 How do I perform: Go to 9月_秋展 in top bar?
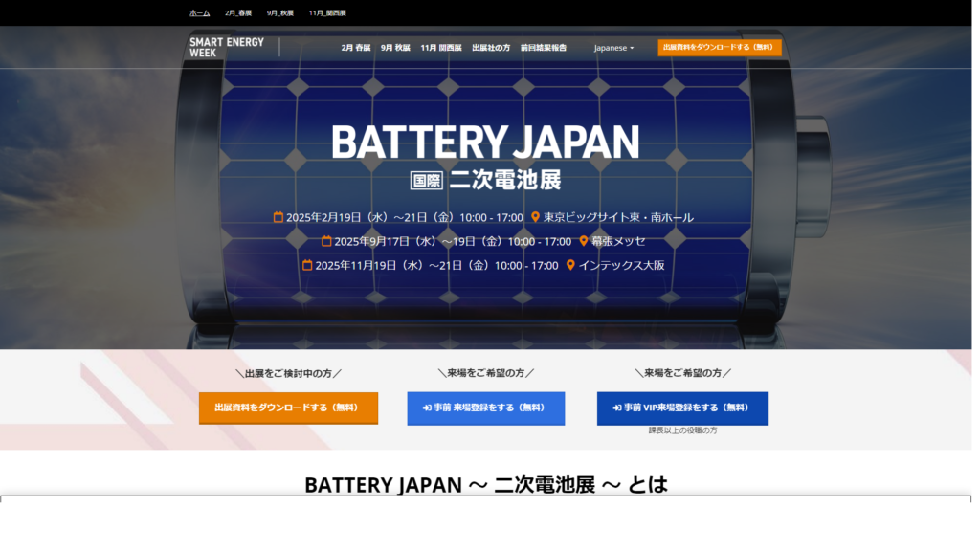[280, 13]
